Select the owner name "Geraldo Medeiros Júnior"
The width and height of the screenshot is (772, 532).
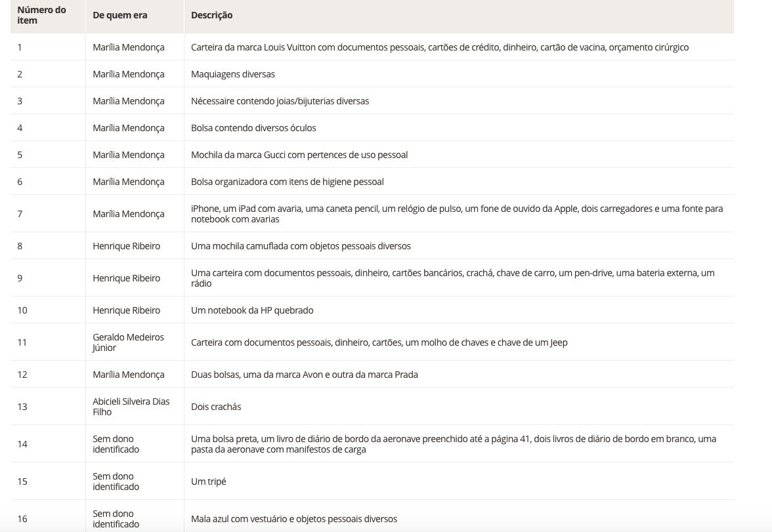[x=128, y=342]
